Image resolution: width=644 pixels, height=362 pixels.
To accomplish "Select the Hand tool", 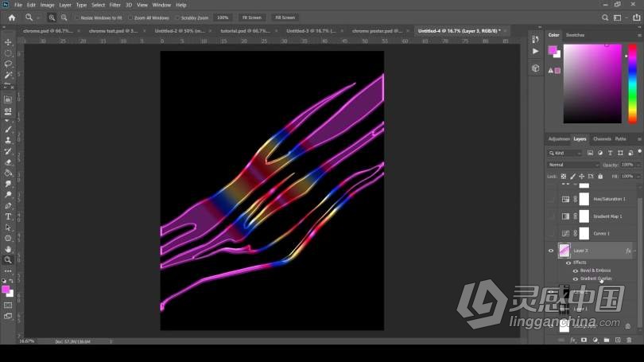I will click(x=8, y=248).
